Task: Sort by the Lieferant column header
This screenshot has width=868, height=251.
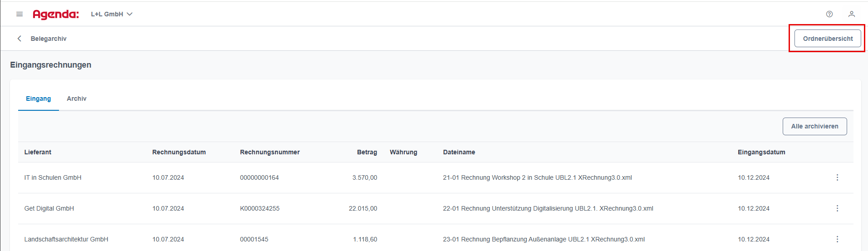Action: coord(38,152)
